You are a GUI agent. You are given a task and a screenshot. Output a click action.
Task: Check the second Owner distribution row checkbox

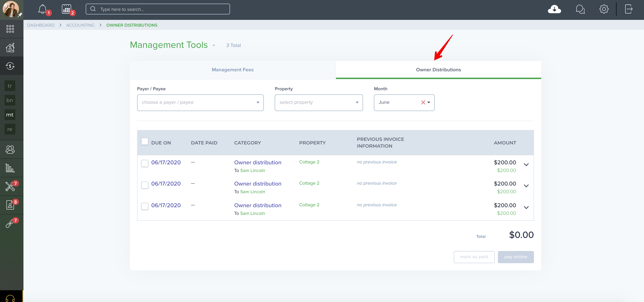coord(145,185)
